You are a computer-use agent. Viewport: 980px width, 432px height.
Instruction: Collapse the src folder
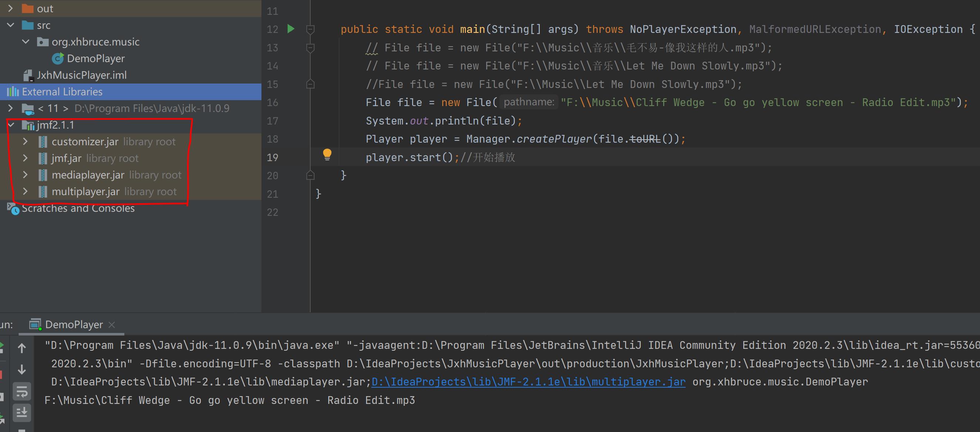pos(11,25)
